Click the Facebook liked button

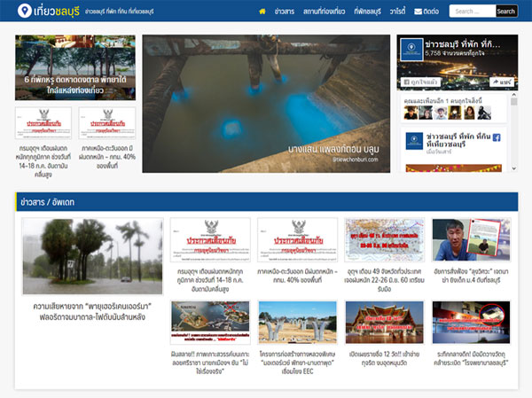[420, 82]
